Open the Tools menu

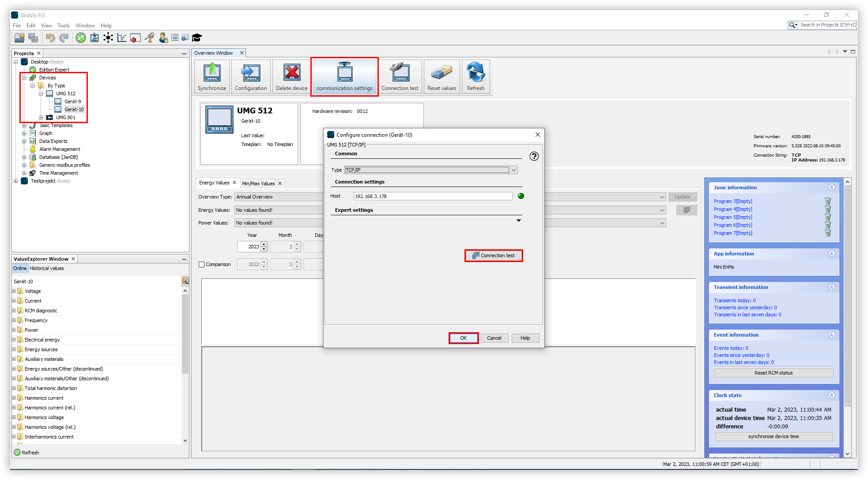pos(64,25)
